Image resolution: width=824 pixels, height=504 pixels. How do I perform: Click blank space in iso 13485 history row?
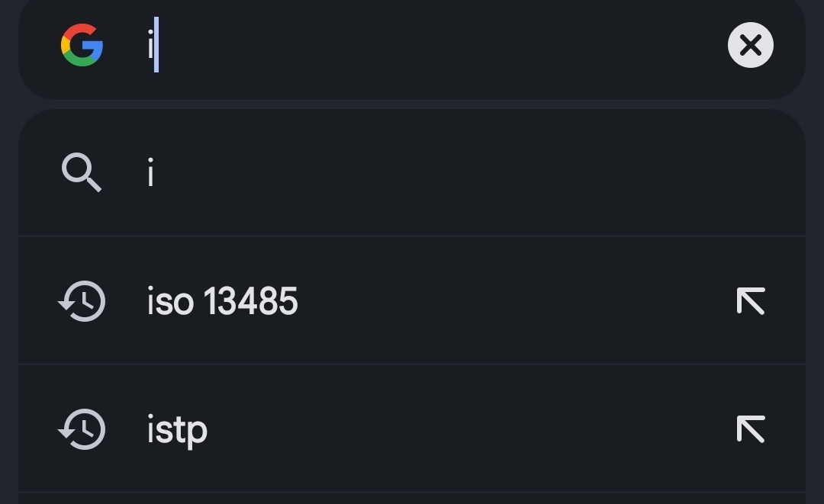click(515, 301)
